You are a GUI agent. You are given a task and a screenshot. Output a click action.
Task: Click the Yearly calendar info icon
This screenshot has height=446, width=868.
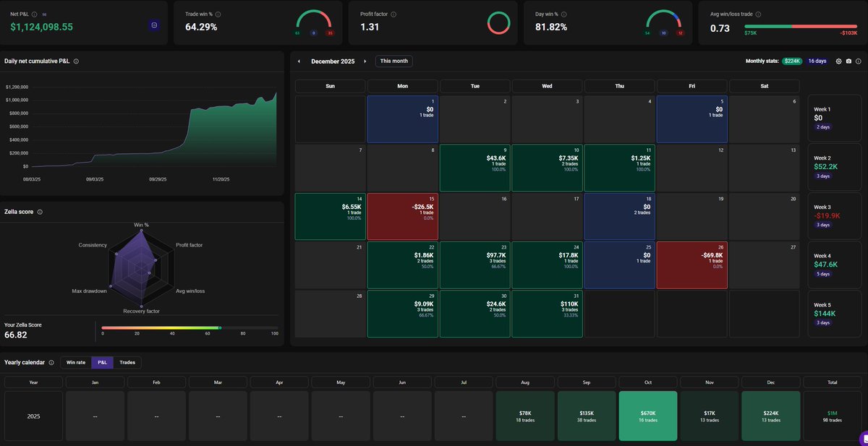[51, 362]
